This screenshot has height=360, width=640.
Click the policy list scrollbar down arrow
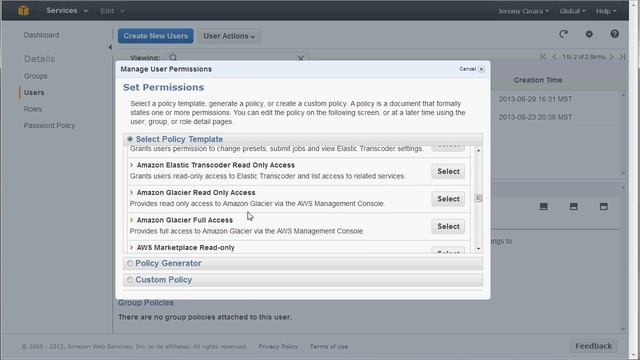click(478, 249)
